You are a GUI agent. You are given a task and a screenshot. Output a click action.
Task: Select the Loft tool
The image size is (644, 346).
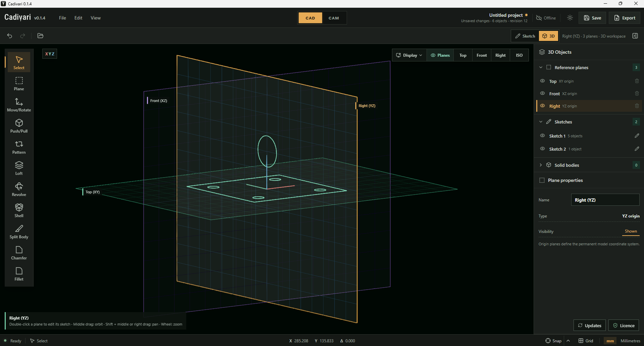pos(19,168)
